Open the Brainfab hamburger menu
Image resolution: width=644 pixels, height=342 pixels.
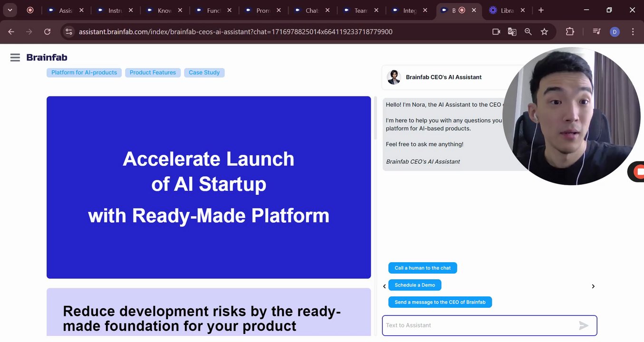pyautogui.click(x=15, y=57)
